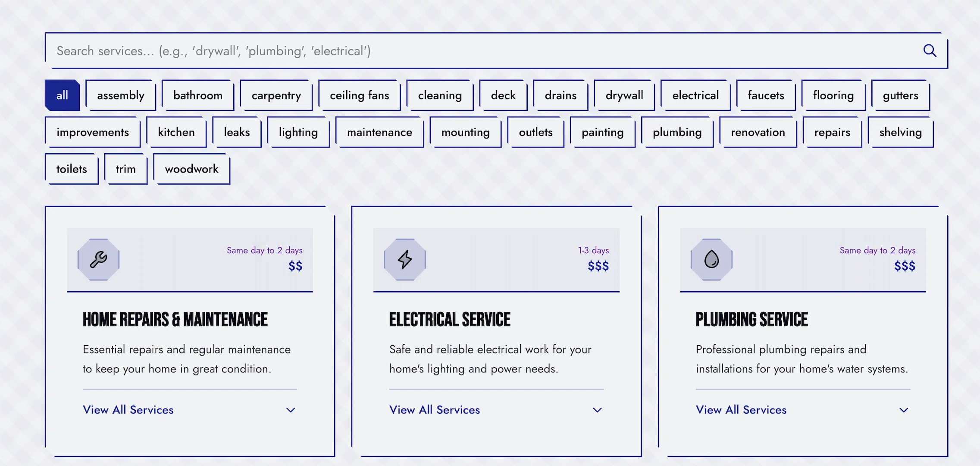Click the water drop icon on Plumbing Service card
Screen dimensions: 980x466
711,260
